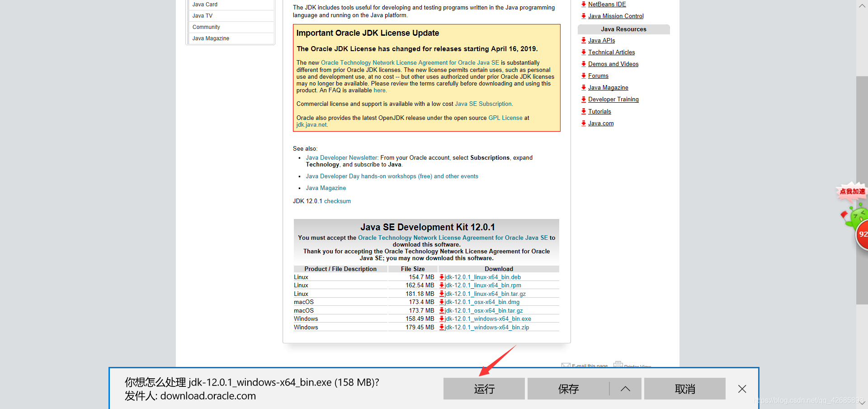868x409 pixels.
Task: Select Java Magazine in left sidebar
Action: coord(231,38)
